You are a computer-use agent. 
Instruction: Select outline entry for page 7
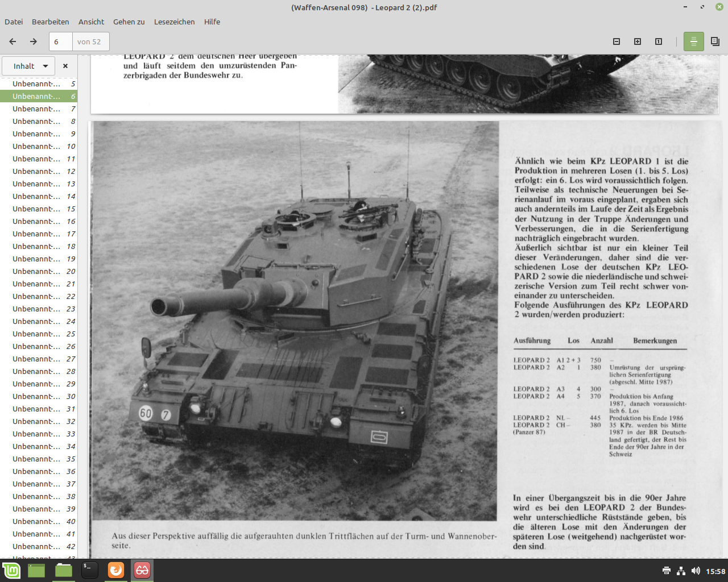(39, 109)
